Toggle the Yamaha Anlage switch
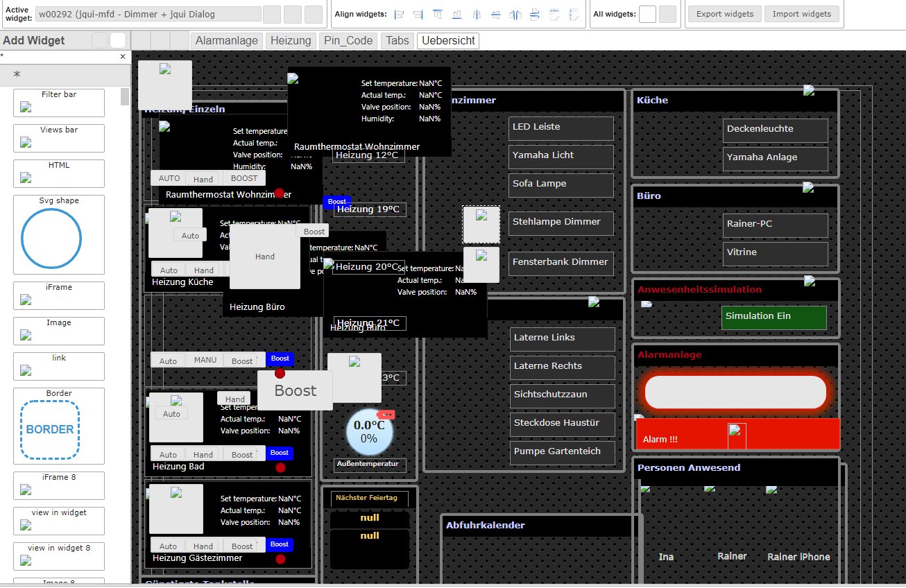The width and height of the screenshot is (906, 588). pyautogui.click(x=776, y=159)
